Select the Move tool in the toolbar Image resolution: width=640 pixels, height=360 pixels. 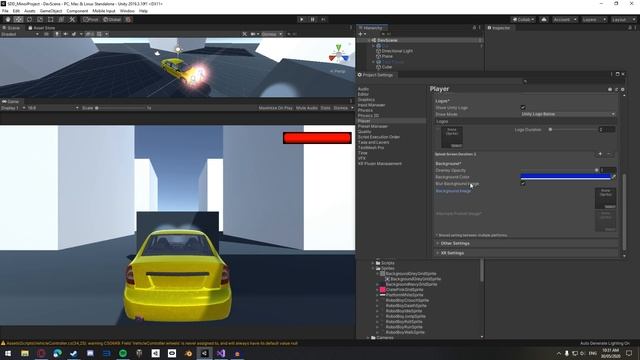click(x=18, y=20)
